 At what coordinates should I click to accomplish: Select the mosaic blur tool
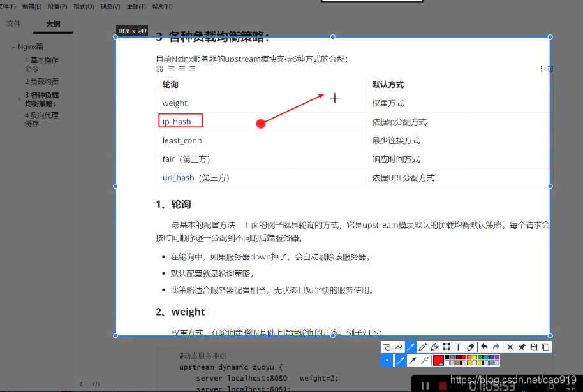coord(446,347)
